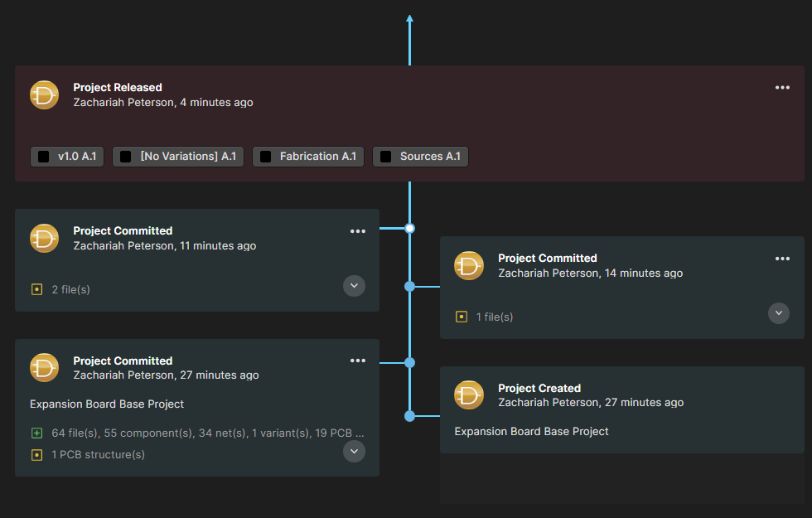Click '1 PCB structure(s)' text
Screen dimensions: 812x518
tap(98, 455)
